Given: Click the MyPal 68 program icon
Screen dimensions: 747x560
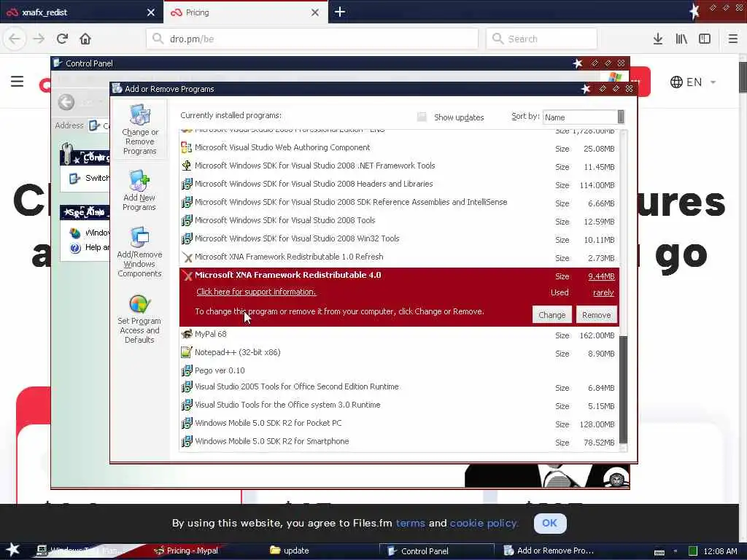Looking at the screenshot, I should [187, 334].
